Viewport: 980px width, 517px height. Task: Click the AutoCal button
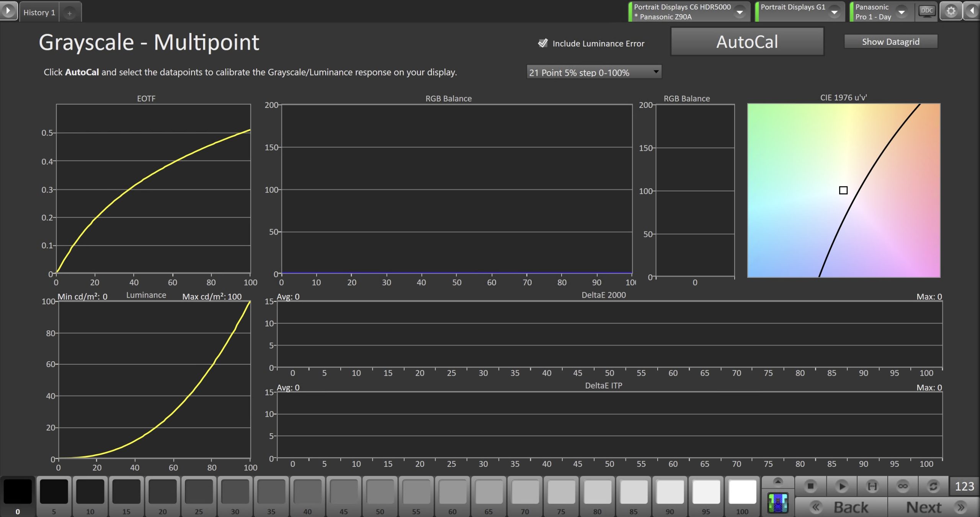747,42
